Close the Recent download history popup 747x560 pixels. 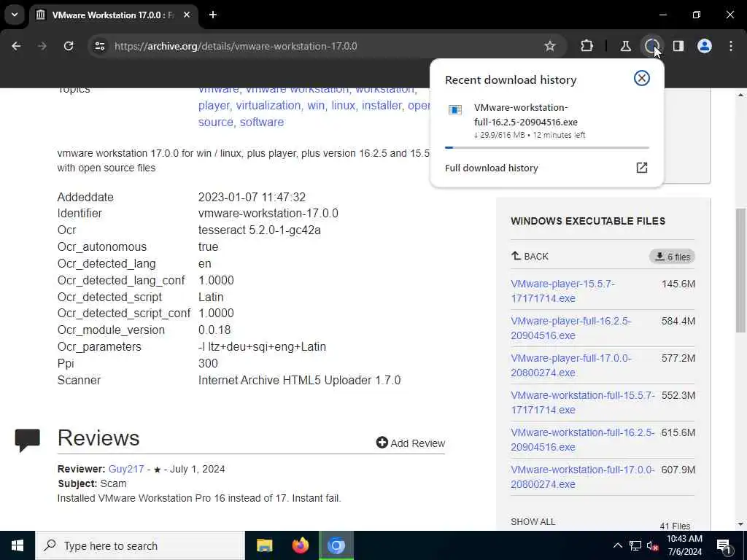[642, 78]
